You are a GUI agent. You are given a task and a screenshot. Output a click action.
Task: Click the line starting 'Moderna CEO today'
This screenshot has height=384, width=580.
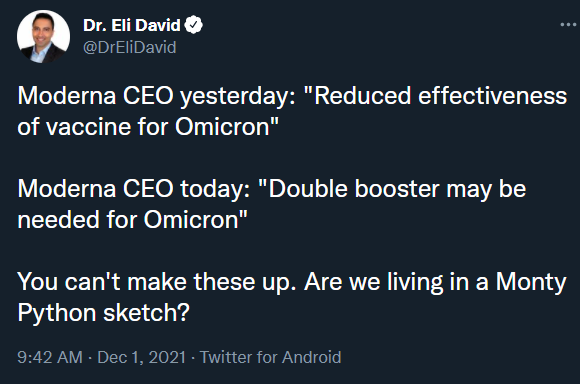coord(272,189)
